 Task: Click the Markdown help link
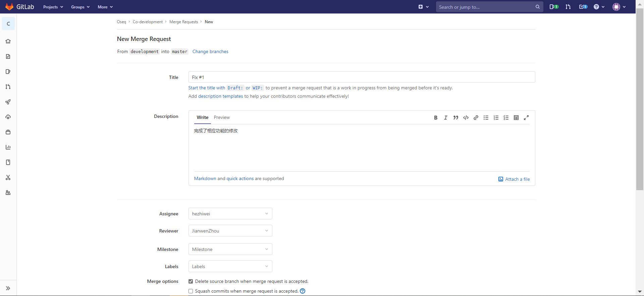pos(205,178)
